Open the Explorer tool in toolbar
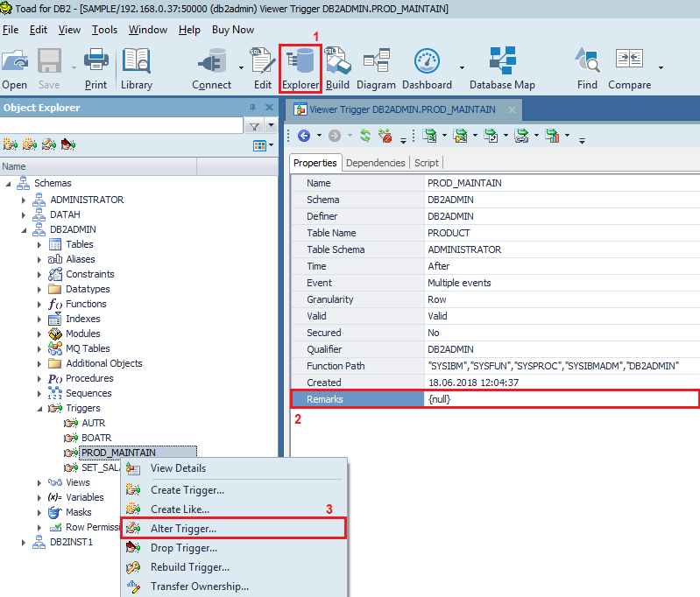The image size is (700, 597). (301, 68)
